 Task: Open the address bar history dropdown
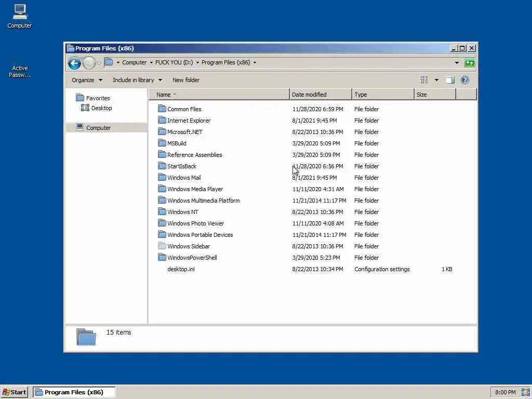[457, 63]
